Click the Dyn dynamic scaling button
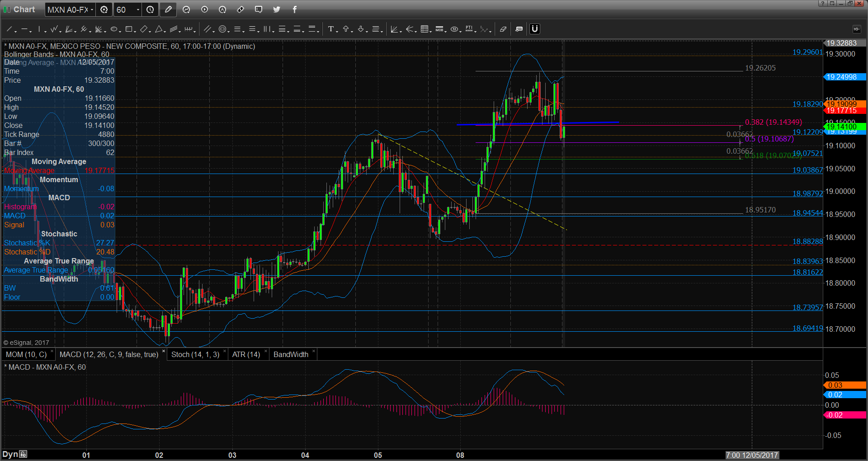The image size is (868, 461). pyautogui.click(x=15, y=454)
